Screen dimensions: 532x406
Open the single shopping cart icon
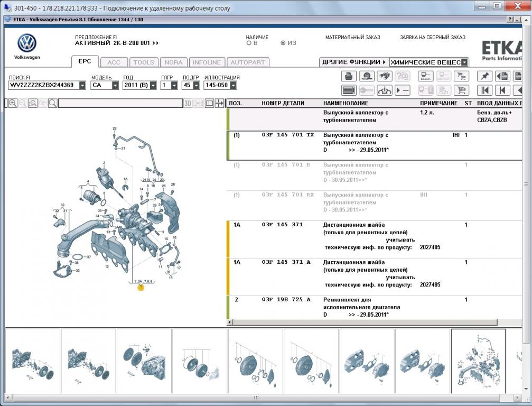click(461, 90)
